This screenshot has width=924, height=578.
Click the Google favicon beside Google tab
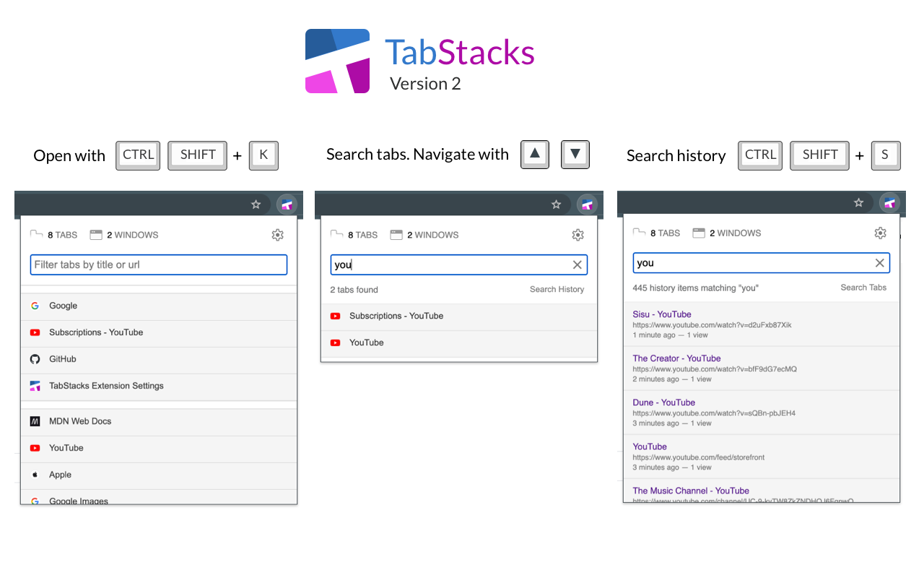point(35,306)
